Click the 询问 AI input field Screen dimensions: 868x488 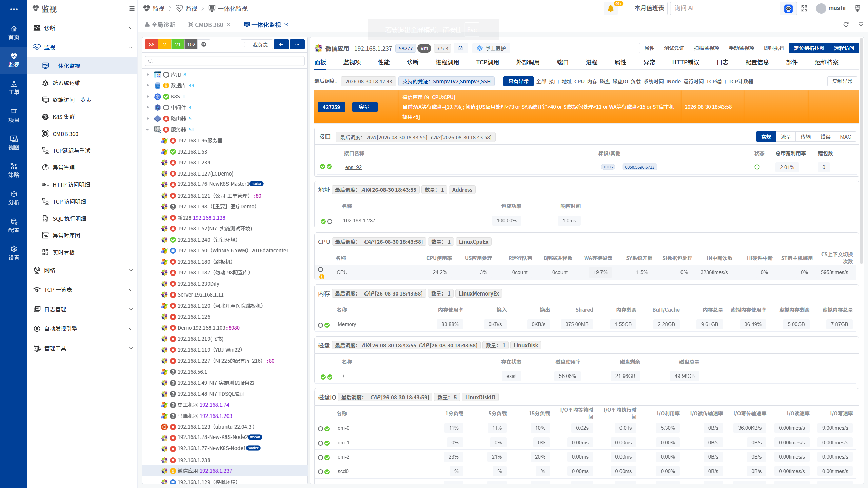click(x=726, y=8)
